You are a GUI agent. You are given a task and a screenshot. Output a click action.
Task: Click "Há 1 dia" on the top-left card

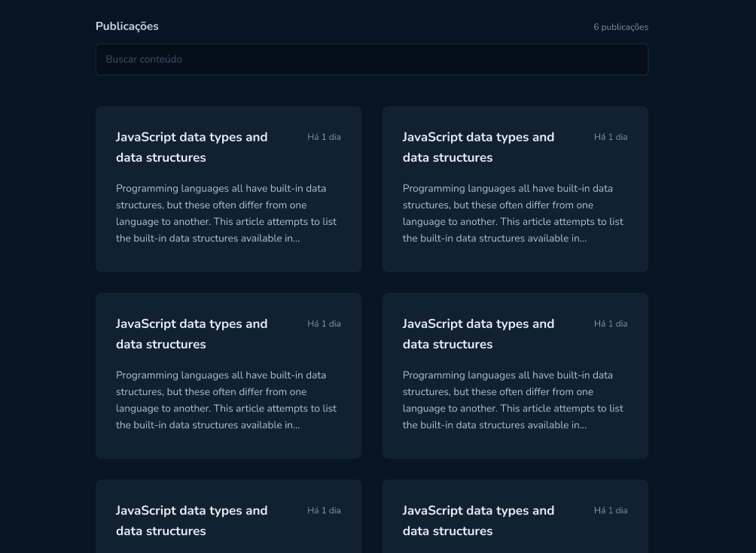pos(324,137)
